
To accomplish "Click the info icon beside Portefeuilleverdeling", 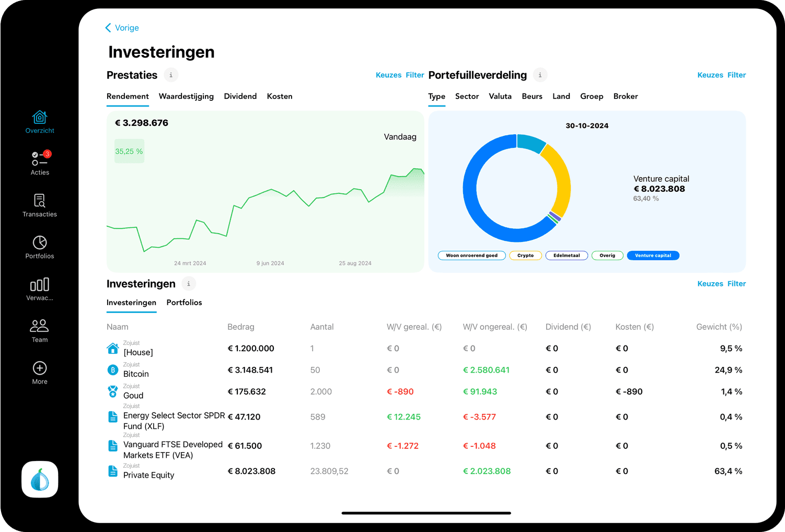I will click(540, 75).
